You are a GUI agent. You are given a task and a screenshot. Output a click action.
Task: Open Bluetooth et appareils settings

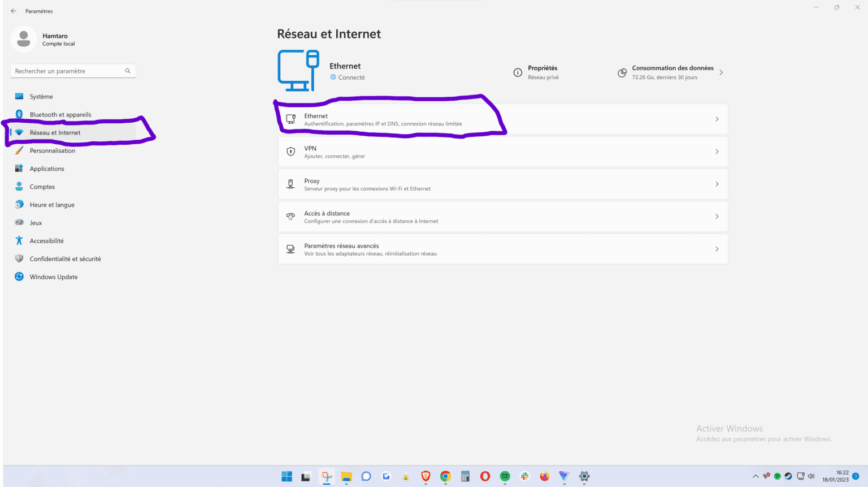pos(60,114)
